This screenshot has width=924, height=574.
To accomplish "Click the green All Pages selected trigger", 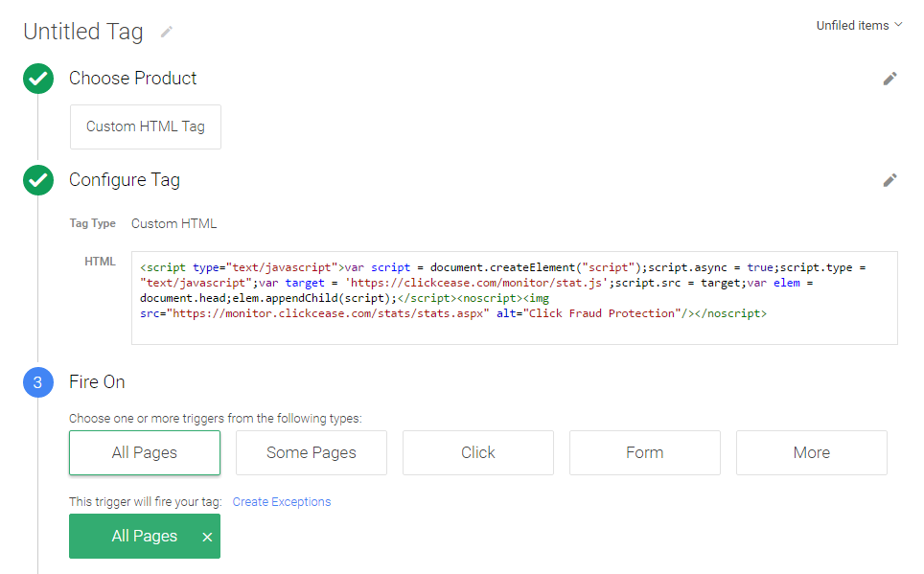I will coord(145,537).
